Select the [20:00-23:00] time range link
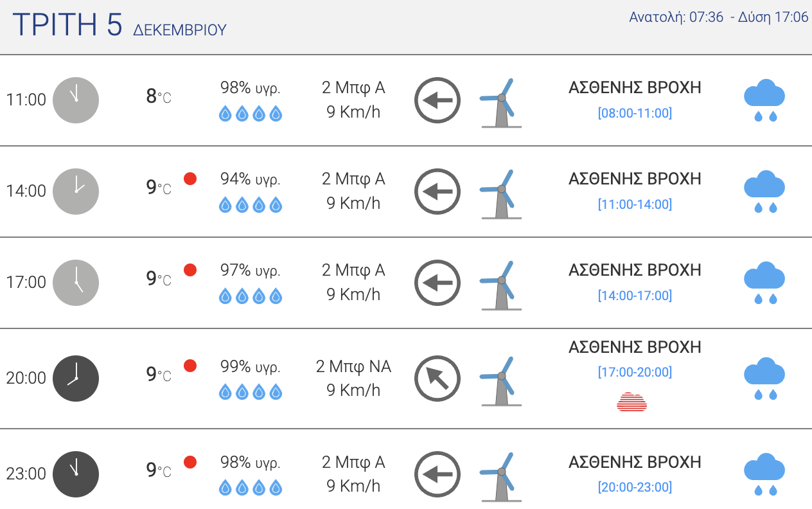Viewport: 812px width, 509px height. 635,488
